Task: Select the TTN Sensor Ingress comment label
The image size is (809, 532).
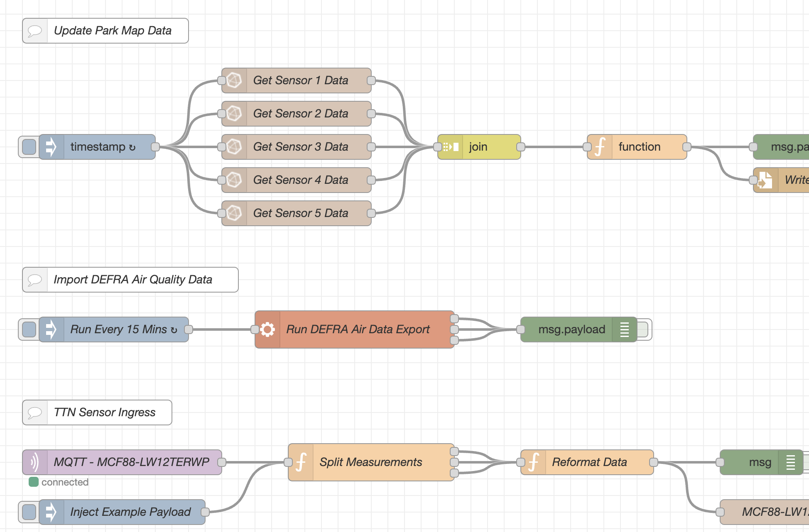Action: [105, 412]
